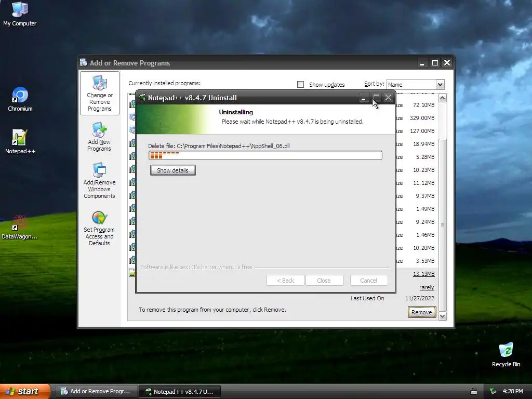Select the 9.37MB program row
Image resolution: width=532 pixels, height=399 pixels.
416,196
